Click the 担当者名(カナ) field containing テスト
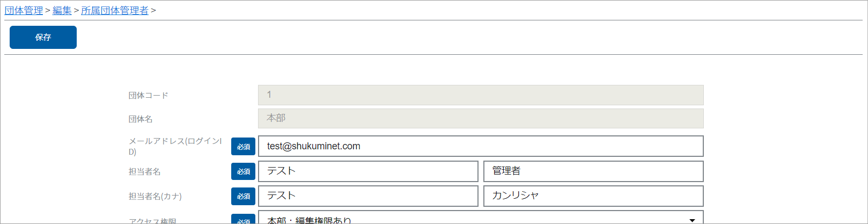This screenshot has height=224, width=868. pos(368,196)
